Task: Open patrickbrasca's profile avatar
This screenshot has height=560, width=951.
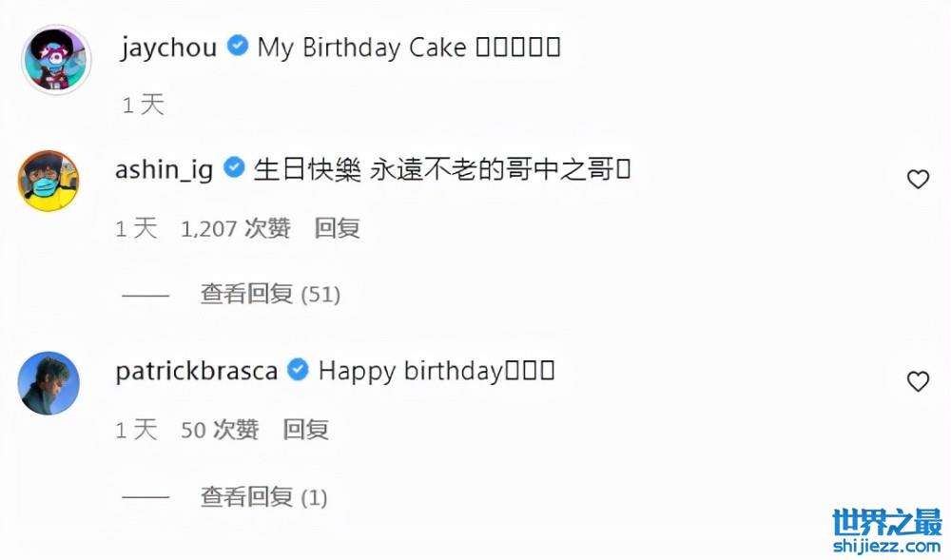Action: [x=49, y=383]
